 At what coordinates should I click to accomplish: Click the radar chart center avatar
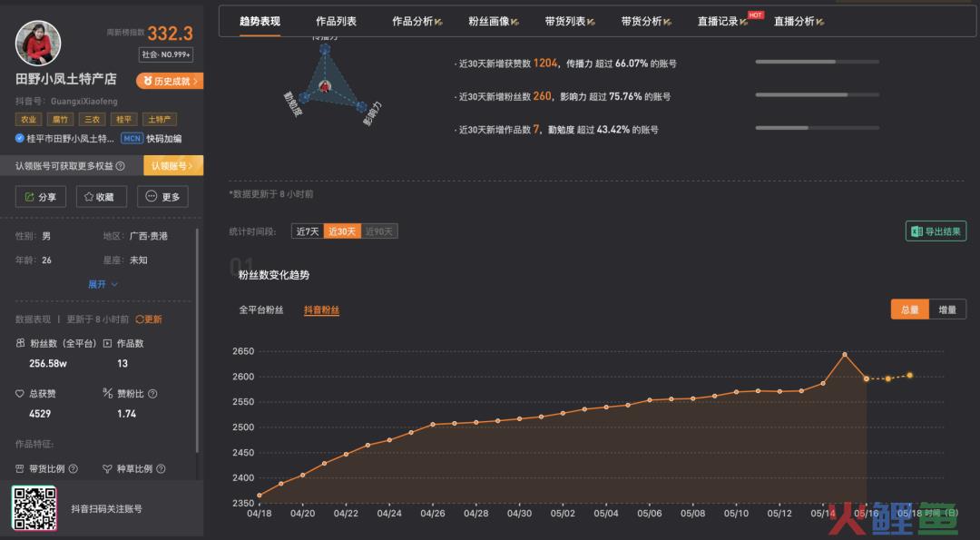tap(325, 86)
